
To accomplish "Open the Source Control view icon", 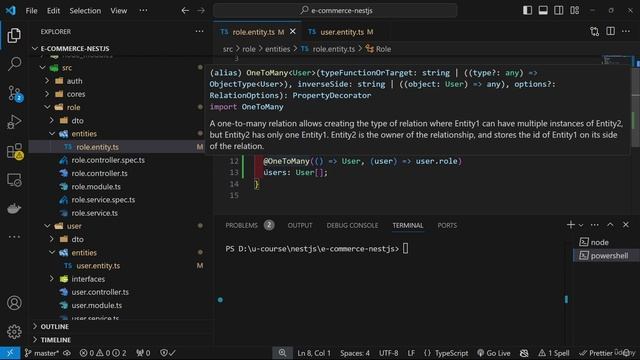I will (14, 93).
